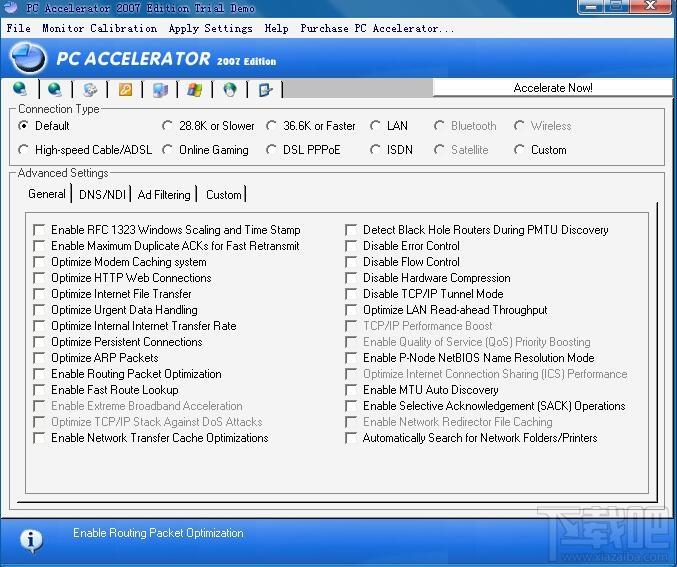Select 28.8K or Slower connection

click(x=208, y=126)
